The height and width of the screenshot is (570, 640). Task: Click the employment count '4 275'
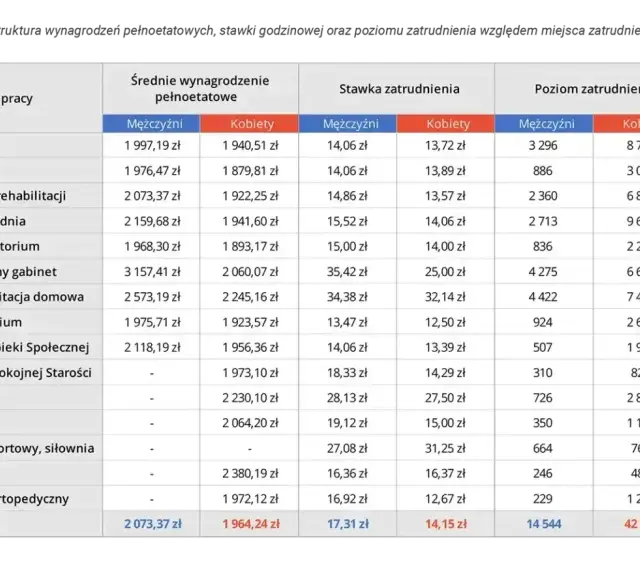click(543, 272)
